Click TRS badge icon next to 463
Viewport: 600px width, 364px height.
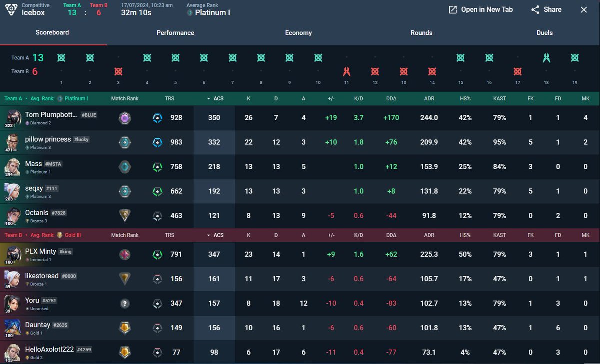tap(158, 216)
